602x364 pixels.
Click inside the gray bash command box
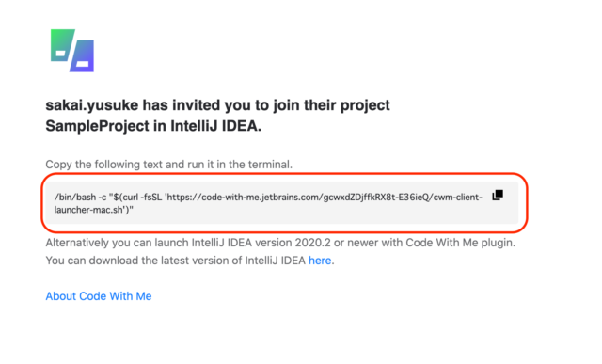pyautogui.click(x=282, y=203)
